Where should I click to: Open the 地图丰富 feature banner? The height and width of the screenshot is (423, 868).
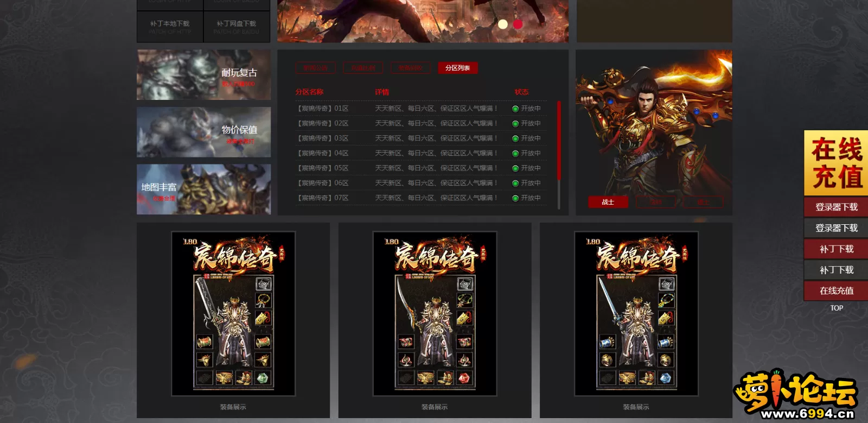click(x=204, y=190)
